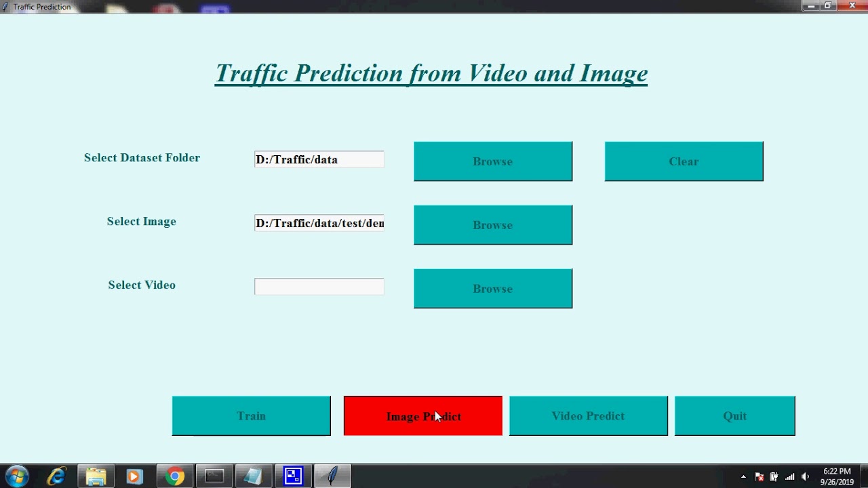
Task: Click the Clear button
Action: pyautogui.click(x=684, y=161)
